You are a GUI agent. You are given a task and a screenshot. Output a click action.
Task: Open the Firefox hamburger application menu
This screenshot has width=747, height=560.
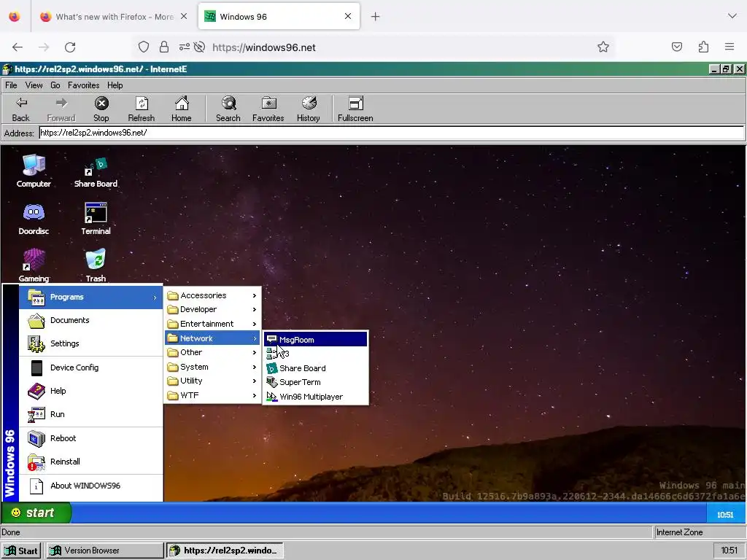(x=729, y=47)
